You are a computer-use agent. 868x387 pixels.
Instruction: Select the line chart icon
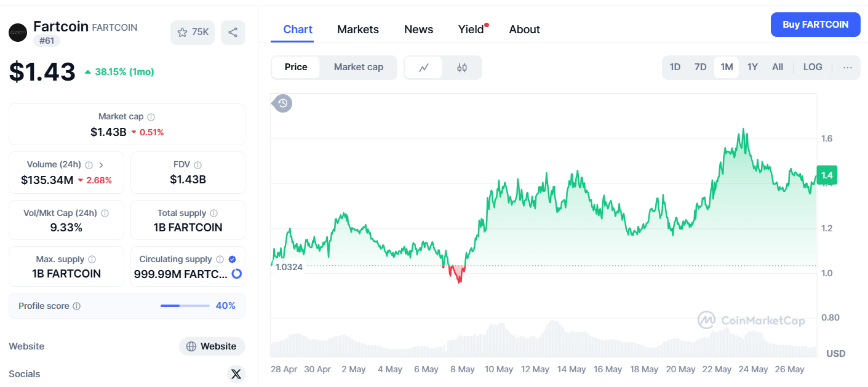(424, 67)
